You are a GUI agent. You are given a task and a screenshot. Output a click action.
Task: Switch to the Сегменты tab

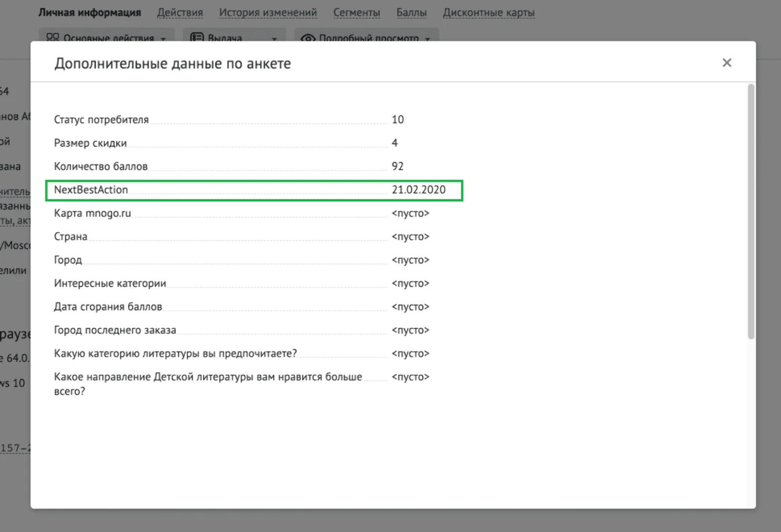[357, 13]
